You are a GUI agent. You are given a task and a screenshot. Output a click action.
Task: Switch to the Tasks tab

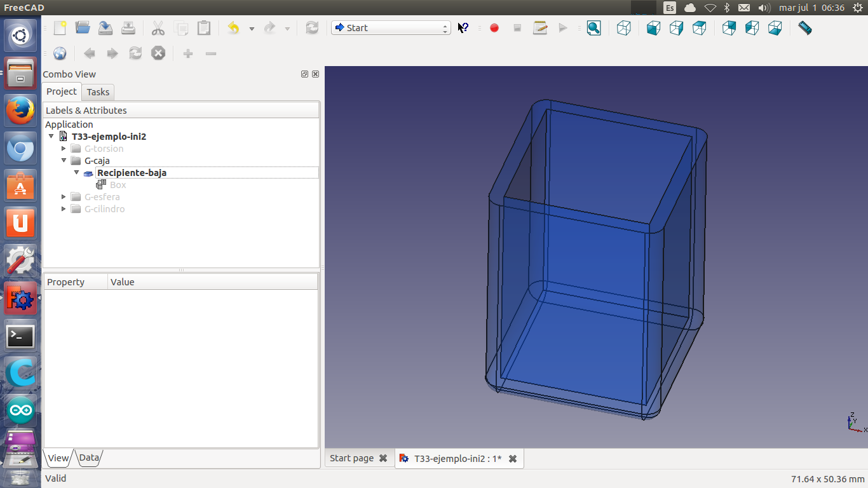[98, 92]
